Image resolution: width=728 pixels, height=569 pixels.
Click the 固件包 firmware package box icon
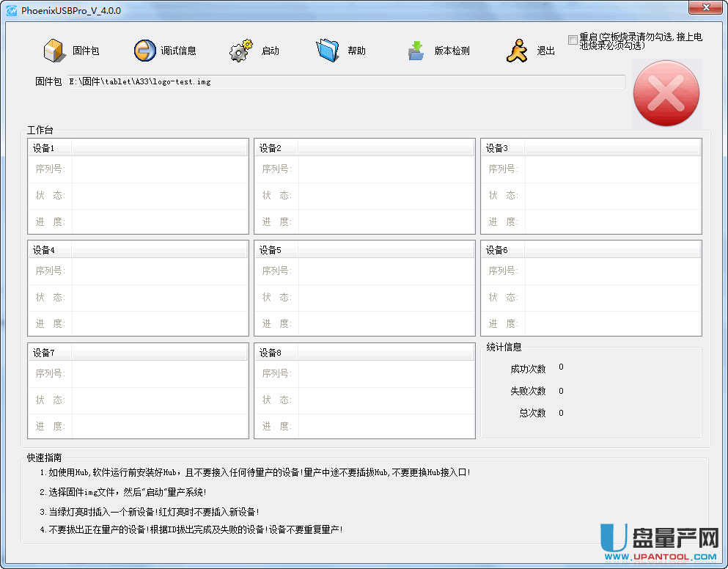click(x=55, y=51)
